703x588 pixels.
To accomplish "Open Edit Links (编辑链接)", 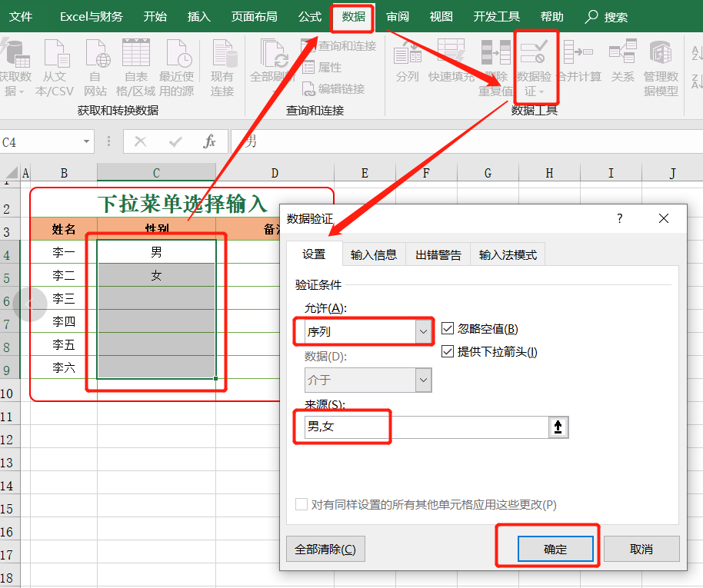I will (x=334, y=88).
